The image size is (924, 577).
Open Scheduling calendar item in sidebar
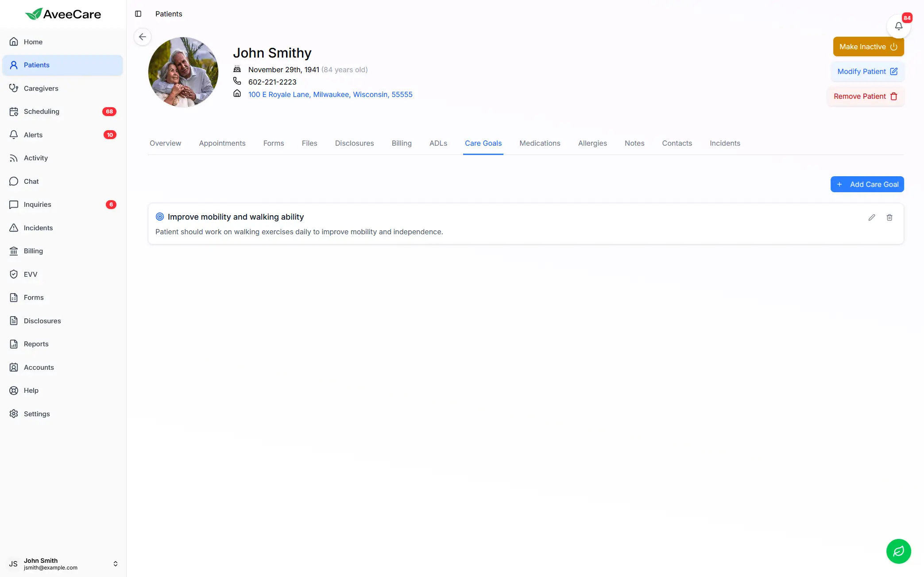tap(62, 112)
